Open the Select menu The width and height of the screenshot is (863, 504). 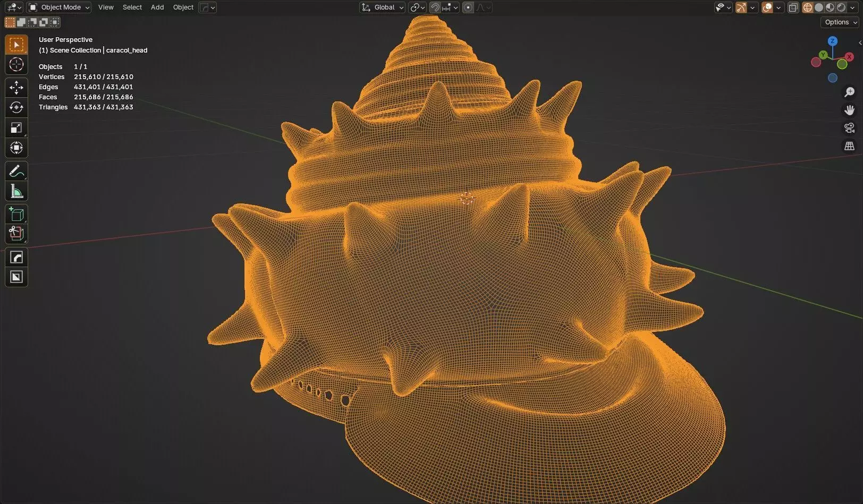[x=132, y=7]
